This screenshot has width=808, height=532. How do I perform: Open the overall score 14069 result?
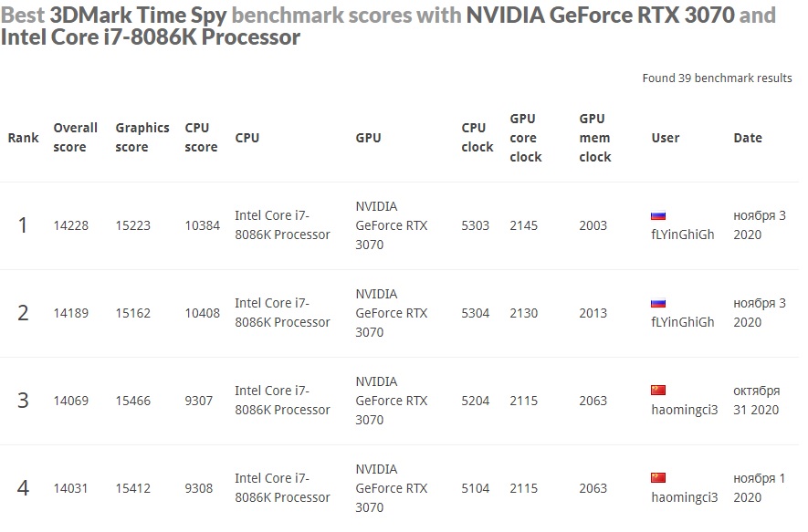coord(71,401)
